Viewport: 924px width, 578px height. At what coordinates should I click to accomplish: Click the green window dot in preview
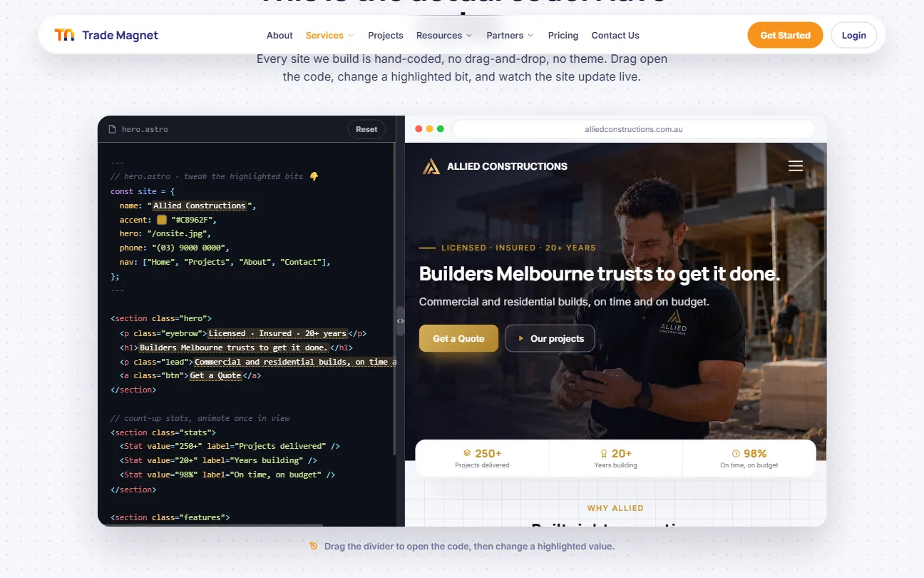440,129
